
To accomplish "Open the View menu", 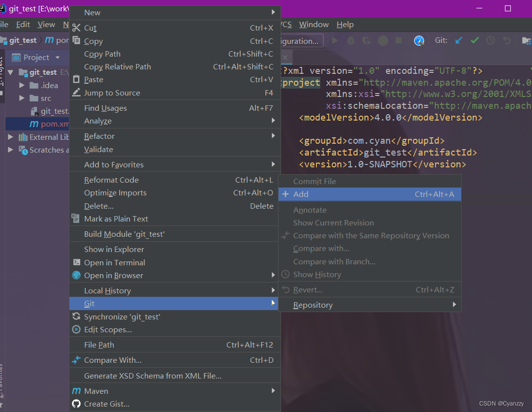I will 46,25.
